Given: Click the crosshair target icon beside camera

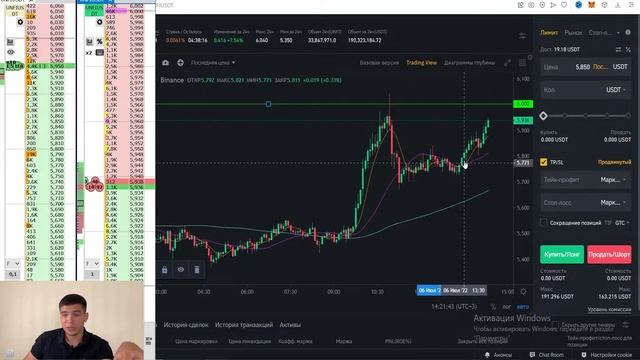Looking at the screenshot, I should (180, 62).
